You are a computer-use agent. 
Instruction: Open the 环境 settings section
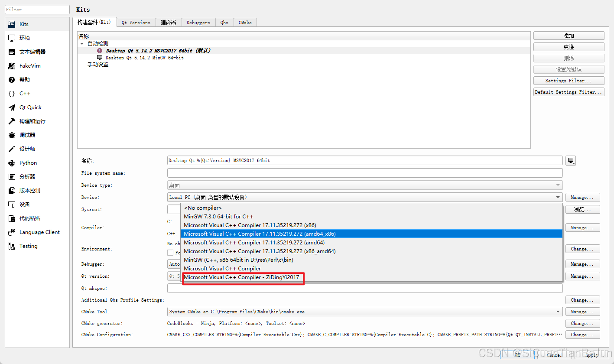coord(25,38)
